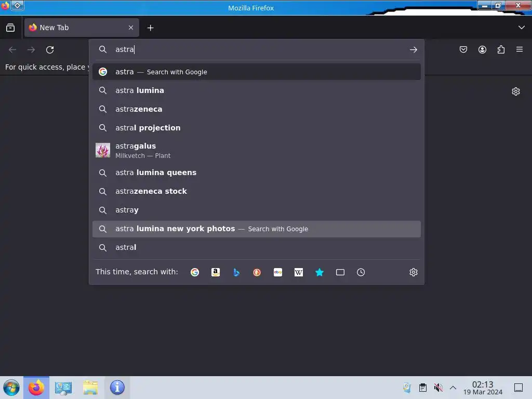Open the file manager taskbar icon
Screen dimensions: 532x399
[90, 388]
